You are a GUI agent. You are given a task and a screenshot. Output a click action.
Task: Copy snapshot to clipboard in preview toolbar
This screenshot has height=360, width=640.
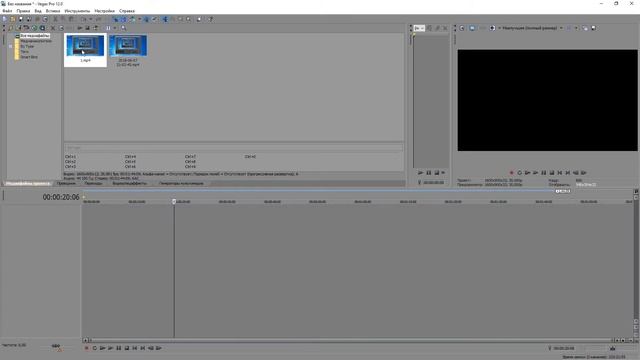[x=585, y=28]
